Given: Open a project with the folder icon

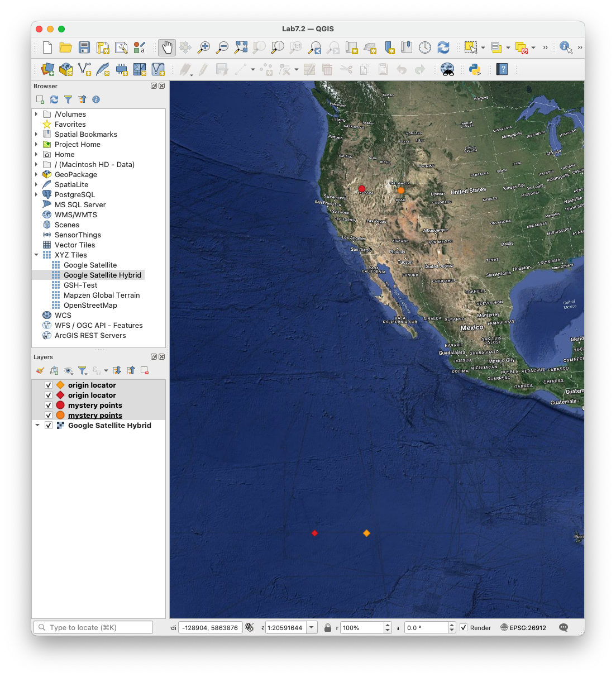Looking at the screenshot, I should coord(66,47).
